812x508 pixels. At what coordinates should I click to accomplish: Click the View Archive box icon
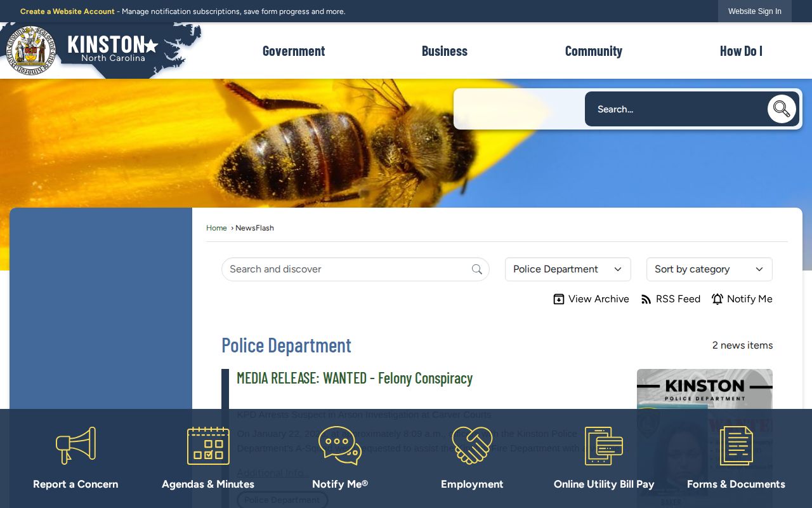pyautogui.click(x=559, y=299)
